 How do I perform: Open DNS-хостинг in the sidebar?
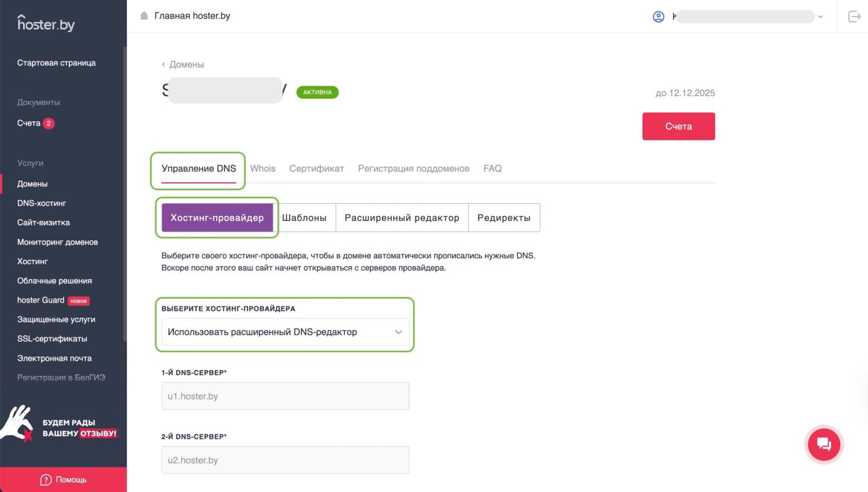[x=41, y=203]
